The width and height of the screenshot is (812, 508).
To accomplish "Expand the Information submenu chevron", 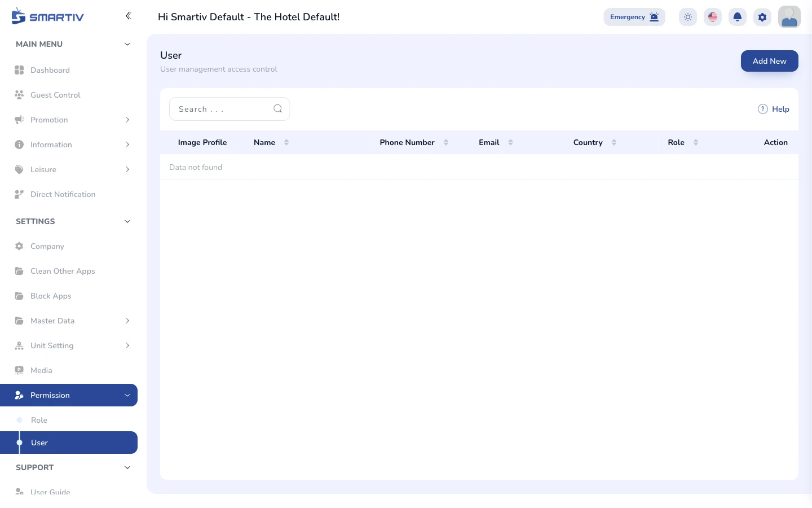I will (127, 144).
